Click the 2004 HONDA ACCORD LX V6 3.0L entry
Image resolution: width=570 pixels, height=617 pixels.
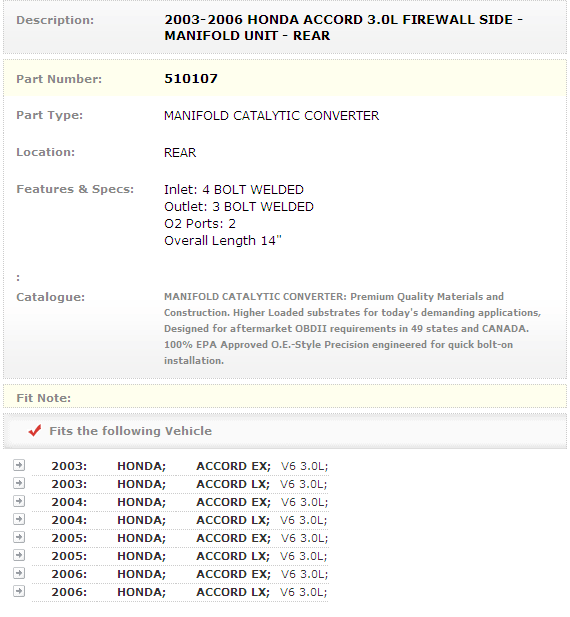[x=189, y=520]
